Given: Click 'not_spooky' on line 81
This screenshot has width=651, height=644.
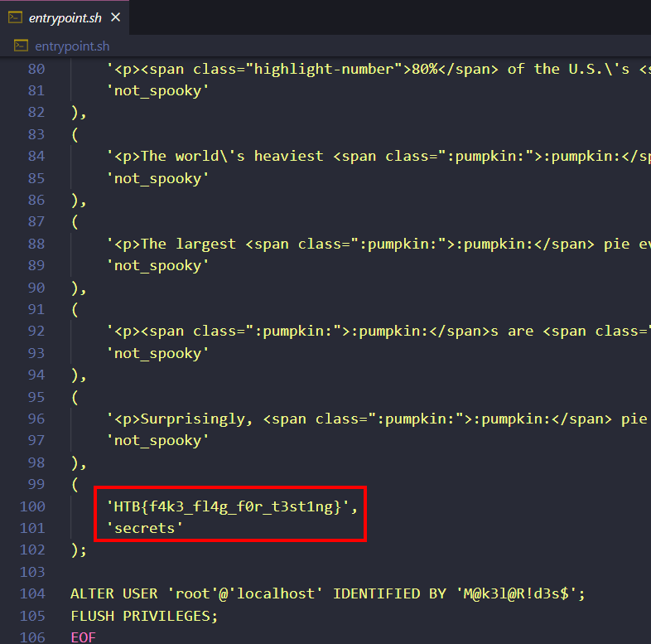Looking at the screenshot, I should (x=158, y=90).
